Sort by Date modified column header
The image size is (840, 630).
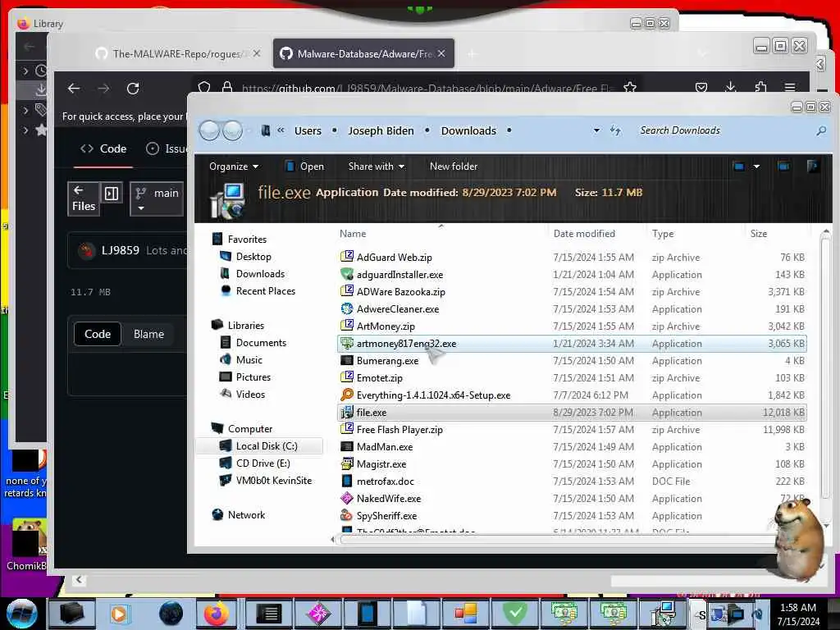tap(584, 234)
